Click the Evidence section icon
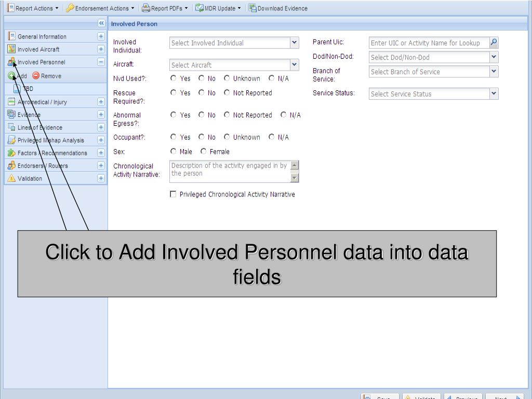The height and width of the screenshot is (399, 532). pyautogui.click(x=11, y=114)
